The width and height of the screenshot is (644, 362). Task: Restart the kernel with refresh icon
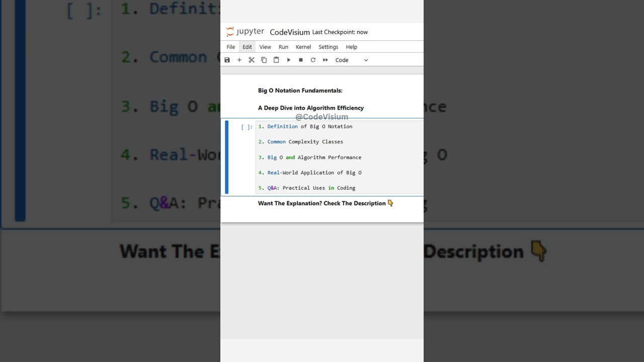click(x=313, y=60)
